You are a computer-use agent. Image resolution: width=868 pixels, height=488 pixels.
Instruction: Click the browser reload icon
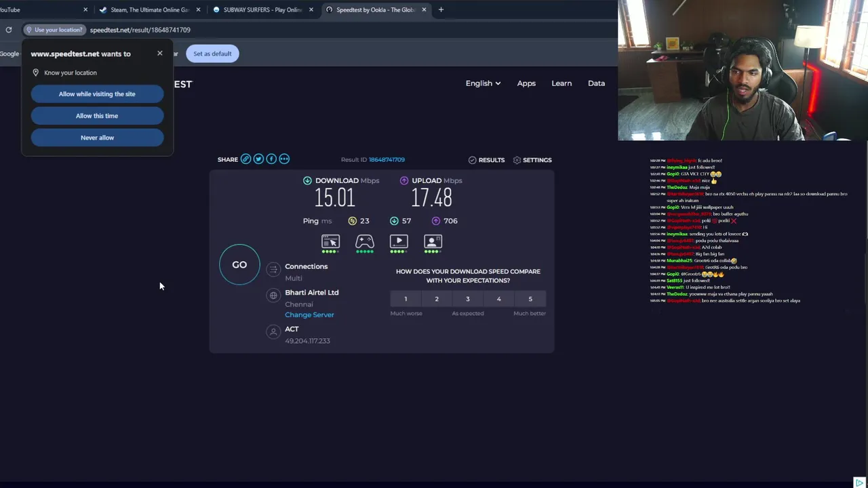tap(8, 30)
